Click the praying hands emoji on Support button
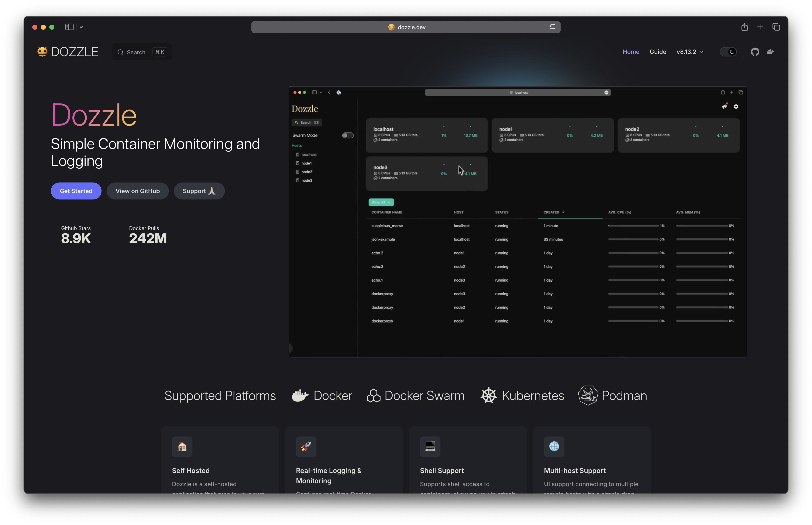The image size is (812, 525). pos(211,191)
